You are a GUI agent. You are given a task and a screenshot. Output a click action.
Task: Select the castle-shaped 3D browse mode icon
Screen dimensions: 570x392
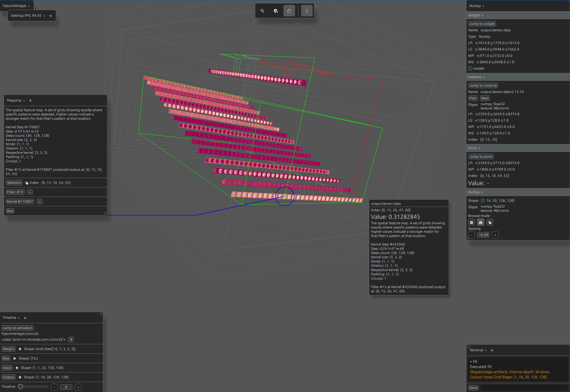[x=481, y=222]
